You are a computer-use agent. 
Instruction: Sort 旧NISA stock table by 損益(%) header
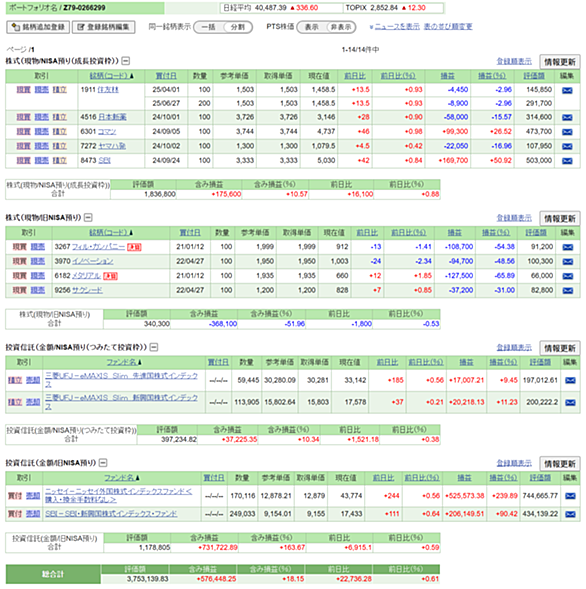click(496, 233)
